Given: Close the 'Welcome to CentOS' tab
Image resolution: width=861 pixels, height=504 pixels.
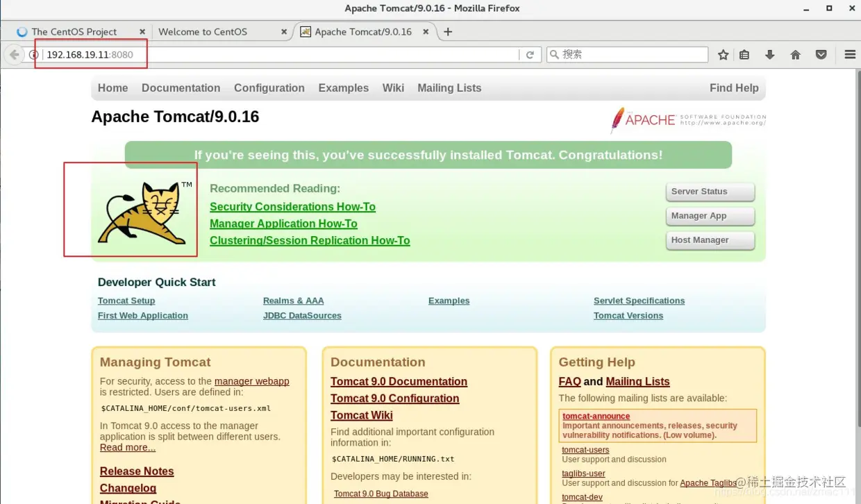Looking at the screenshot, I should (x=284, y=32).
